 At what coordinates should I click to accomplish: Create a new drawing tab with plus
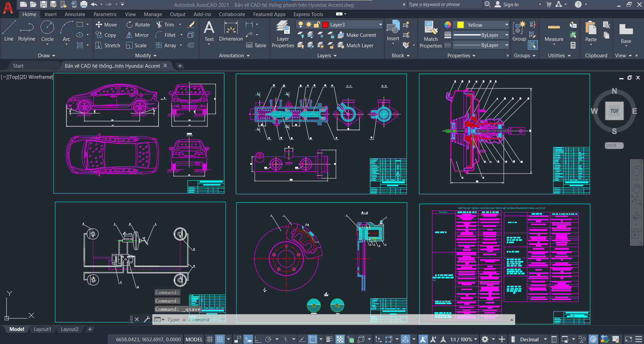click(x=180, y=66)
